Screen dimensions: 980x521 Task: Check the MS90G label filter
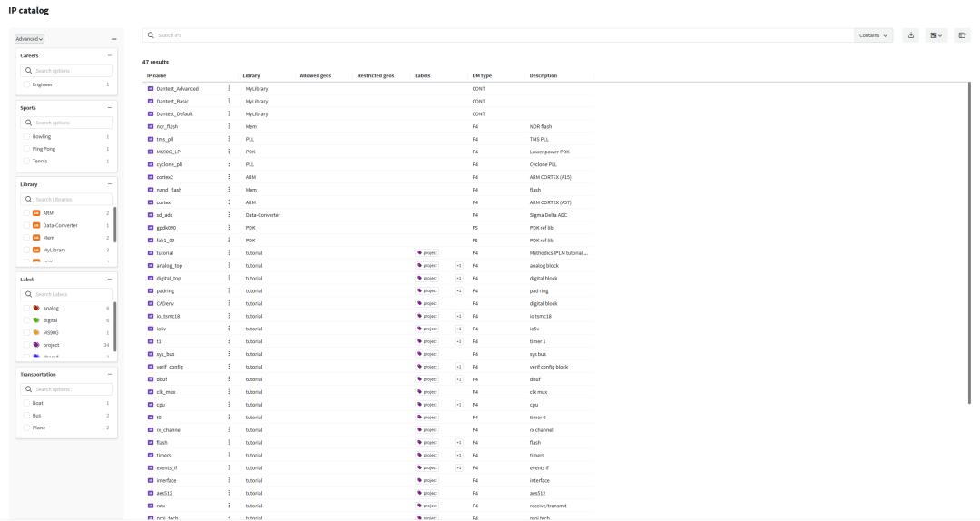26,333
